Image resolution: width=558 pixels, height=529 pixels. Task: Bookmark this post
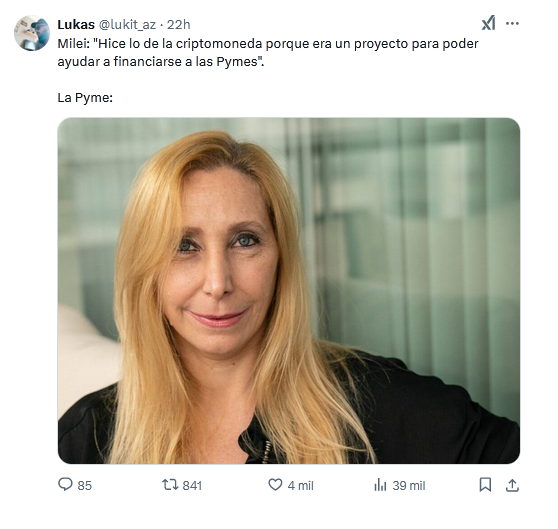485,485
